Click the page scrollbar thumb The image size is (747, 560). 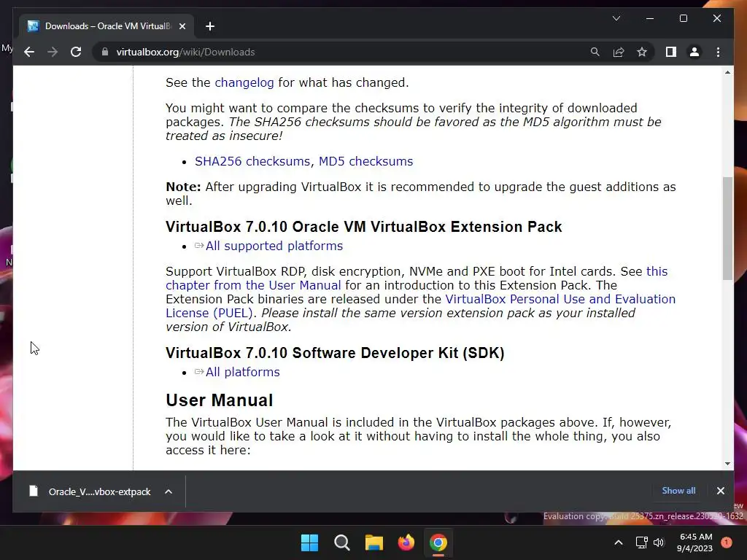pos(727,228)
